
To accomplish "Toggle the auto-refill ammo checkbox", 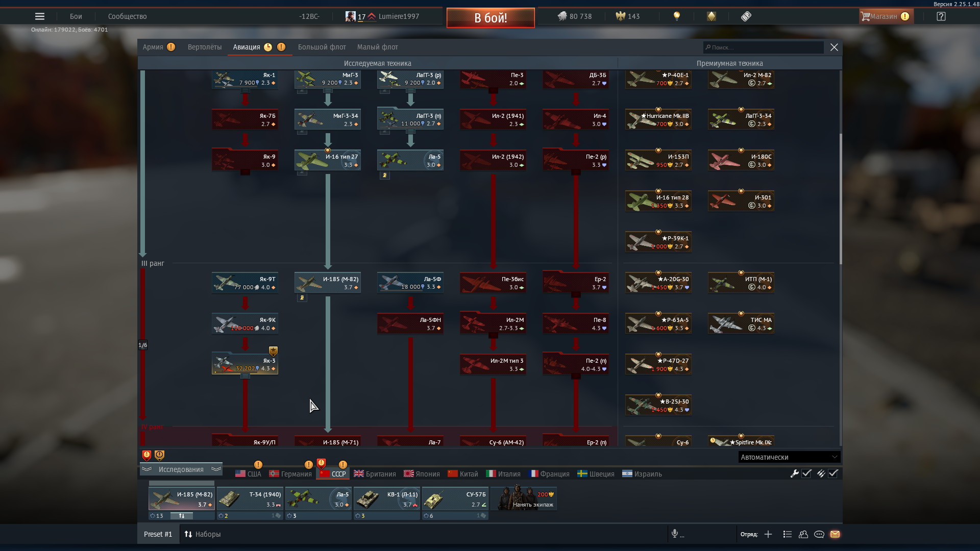I will pos(833,473).
